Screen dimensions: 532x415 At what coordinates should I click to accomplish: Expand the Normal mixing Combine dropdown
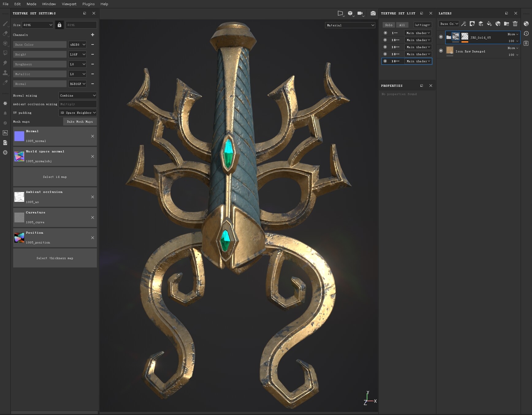[78, 95]
